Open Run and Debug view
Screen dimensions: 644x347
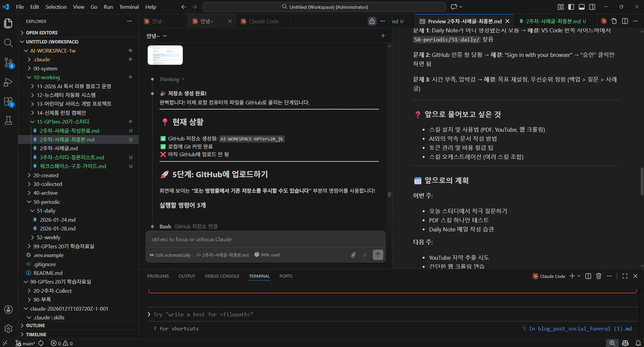(x=8, y=82)
